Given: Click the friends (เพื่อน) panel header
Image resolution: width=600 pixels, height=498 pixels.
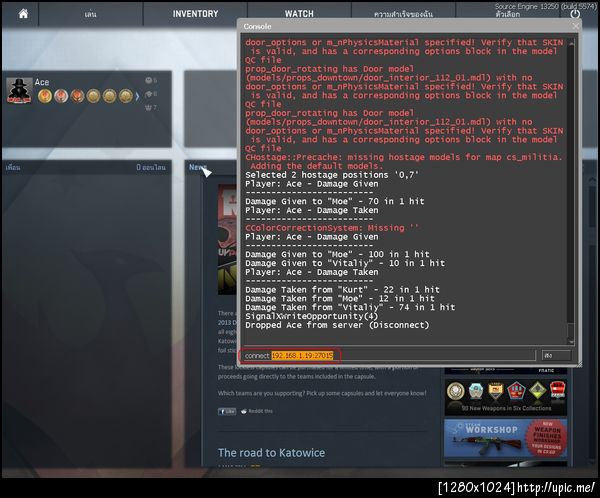Looking at the screenshot, I should (13, 167).
